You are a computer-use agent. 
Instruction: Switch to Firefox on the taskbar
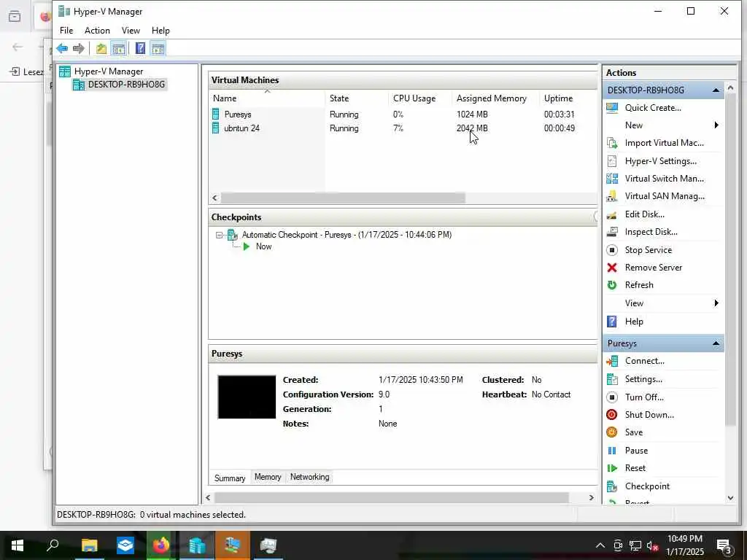coord(161,545)
